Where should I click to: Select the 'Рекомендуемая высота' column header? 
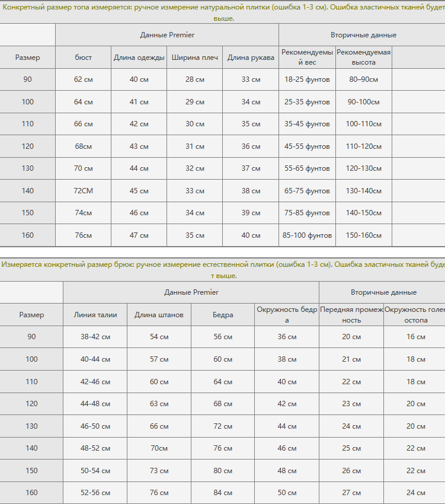[x=364, y=57]
